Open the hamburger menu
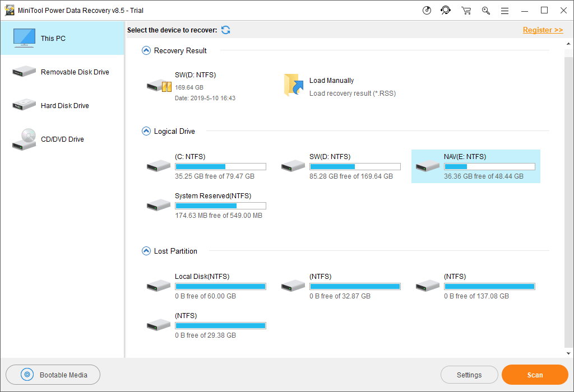 click(504, 10)
